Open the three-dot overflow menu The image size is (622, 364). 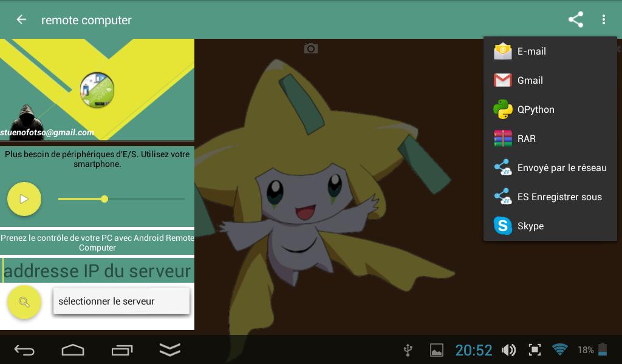[x=603, y=19]
